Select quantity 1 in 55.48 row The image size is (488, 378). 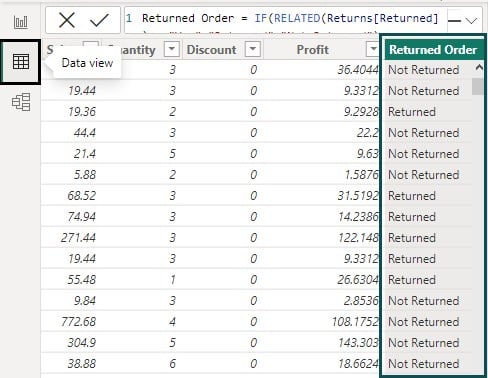(x=172, y=280)
